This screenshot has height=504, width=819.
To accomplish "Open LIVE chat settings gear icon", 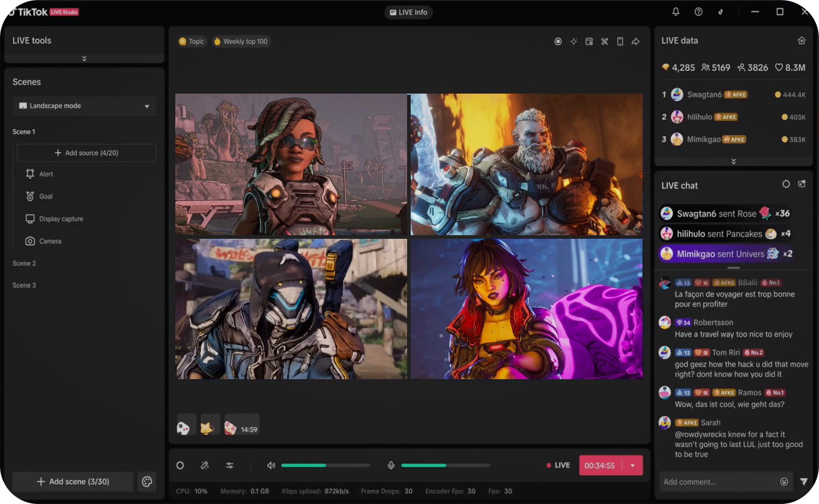I will (x=786, y=184).
